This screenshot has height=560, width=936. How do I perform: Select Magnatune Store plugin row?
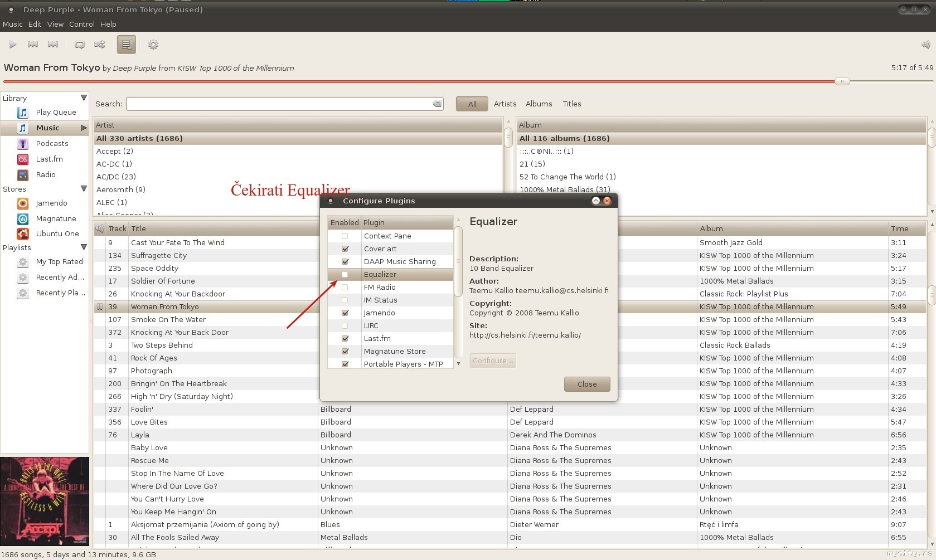click(390, 351)
